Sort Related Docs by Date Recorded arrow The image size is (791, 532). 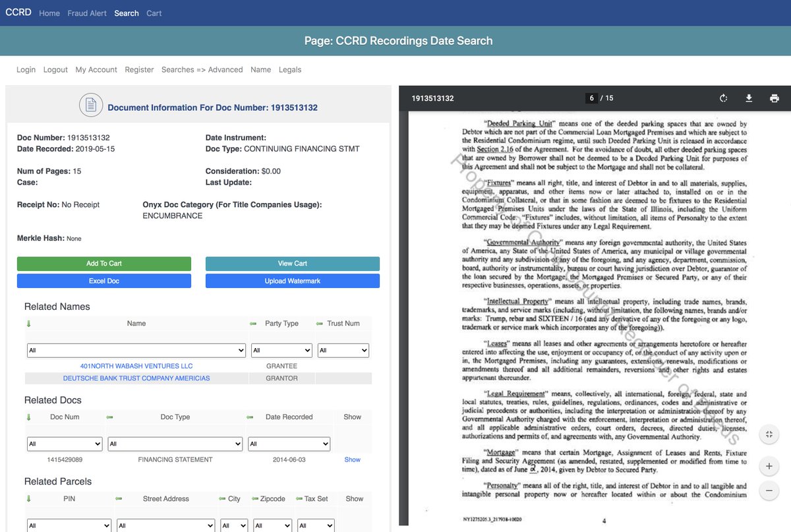click(250, 417)
